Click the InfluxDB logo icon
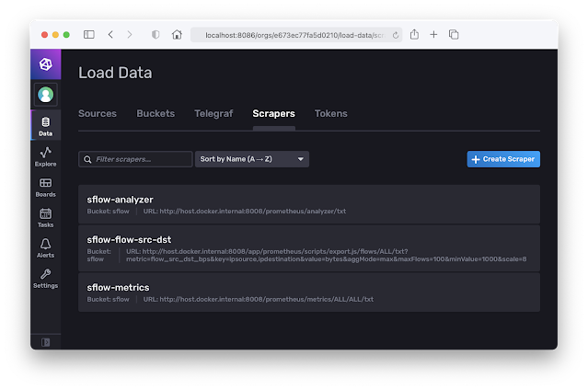 click(45, 65)
